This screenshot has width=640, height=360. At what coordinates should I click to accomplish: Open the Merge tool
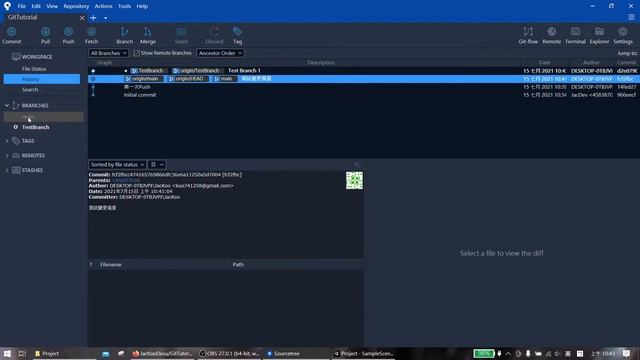[148, 32]
